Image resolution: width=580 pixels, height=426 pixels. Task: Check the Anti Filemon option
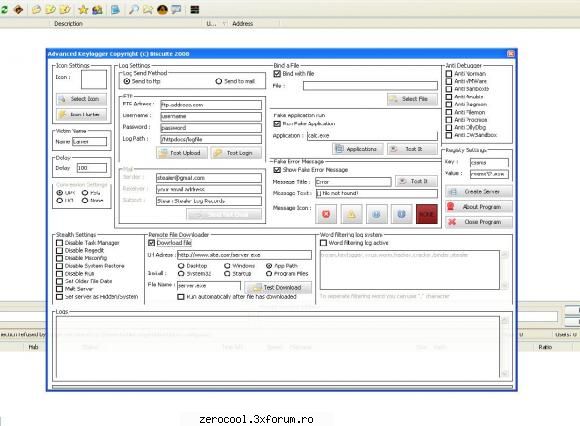tap(449, 112)
